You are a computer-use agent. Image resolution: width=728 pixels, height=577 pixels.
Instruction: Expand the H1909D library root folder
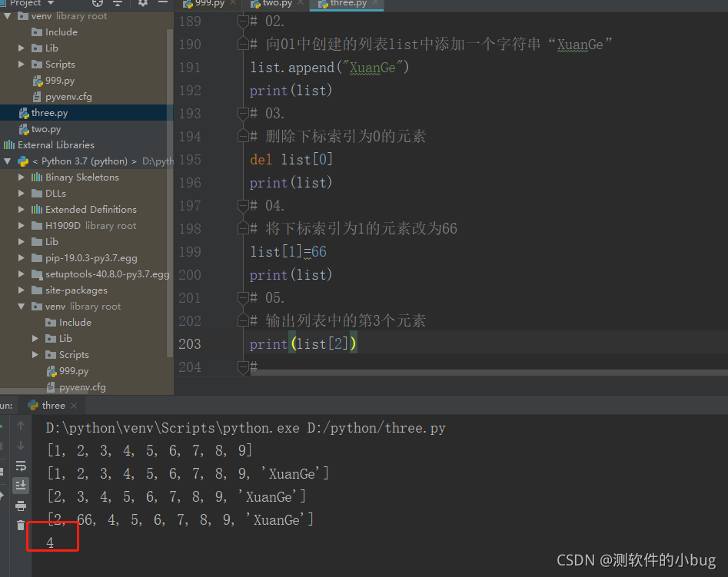click(21, 226)
